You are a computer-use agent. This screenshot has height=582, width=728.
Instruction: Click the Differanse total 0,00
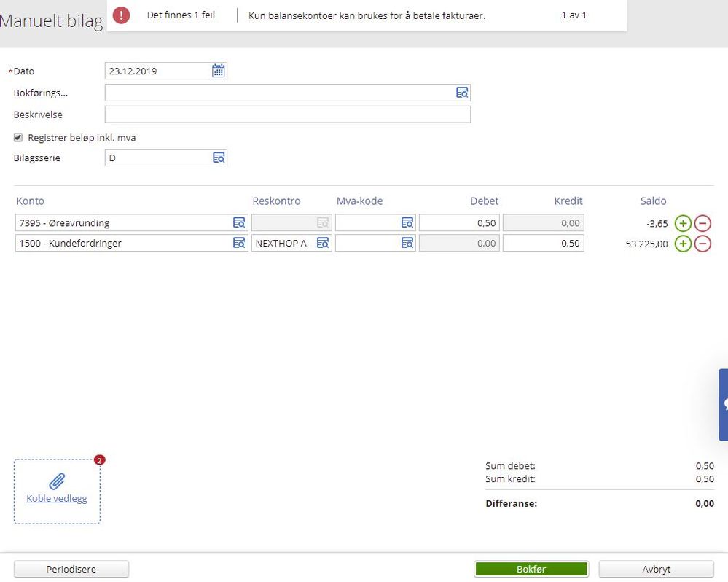705,503
